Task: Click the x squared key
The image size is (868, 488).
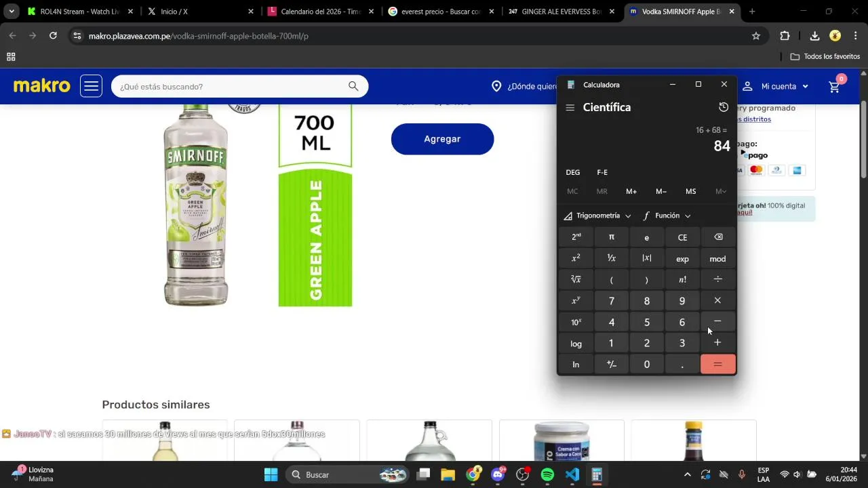Action: point(576,259)
